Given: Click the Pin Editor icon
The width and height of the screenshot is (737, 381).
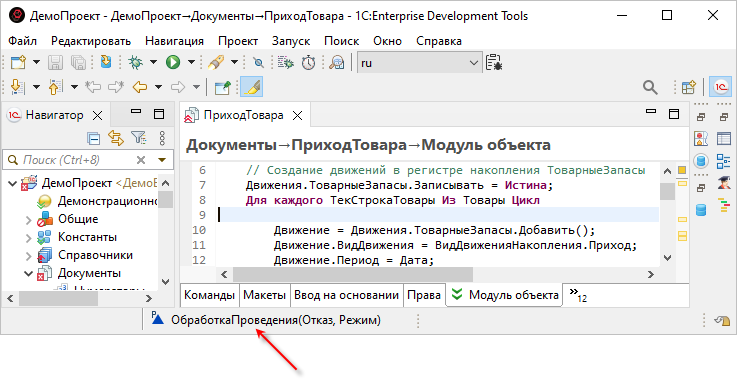Looking at the screenshot, I should (223, 87).
